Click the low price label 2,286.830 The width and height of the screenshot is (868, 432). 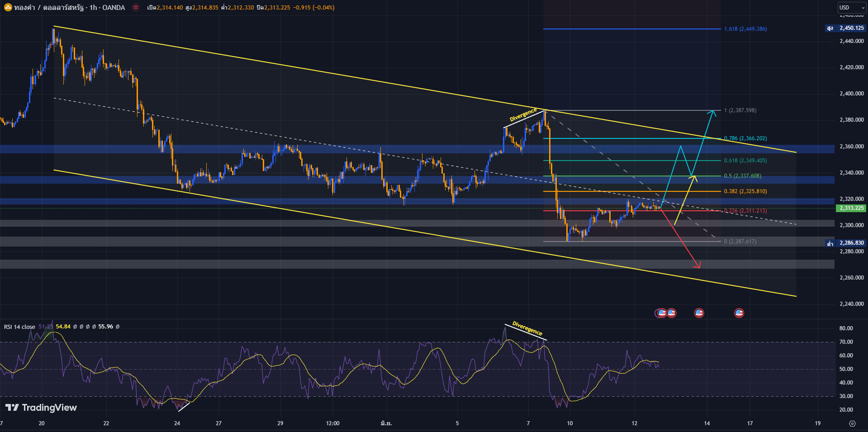coord(851,243)
